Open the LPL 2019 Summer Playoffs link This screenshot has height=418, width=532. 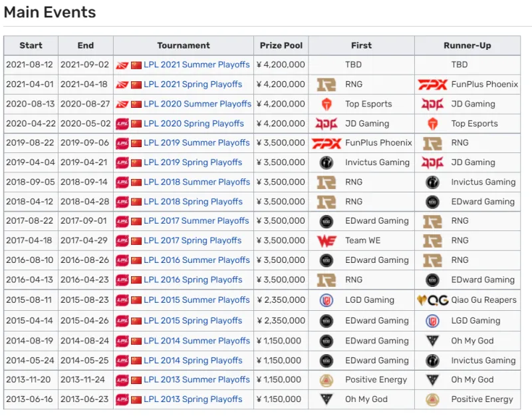[196, 142]
